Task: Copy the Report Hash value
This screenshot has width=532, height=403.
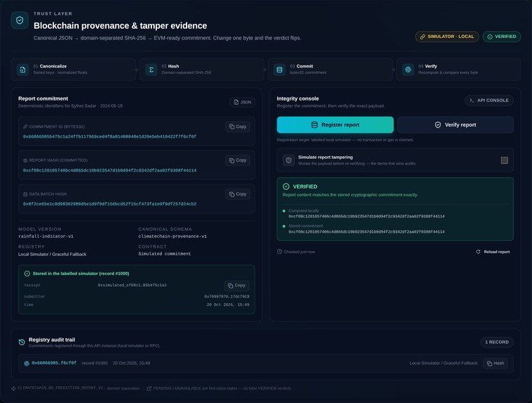Action: coord(238,160)
